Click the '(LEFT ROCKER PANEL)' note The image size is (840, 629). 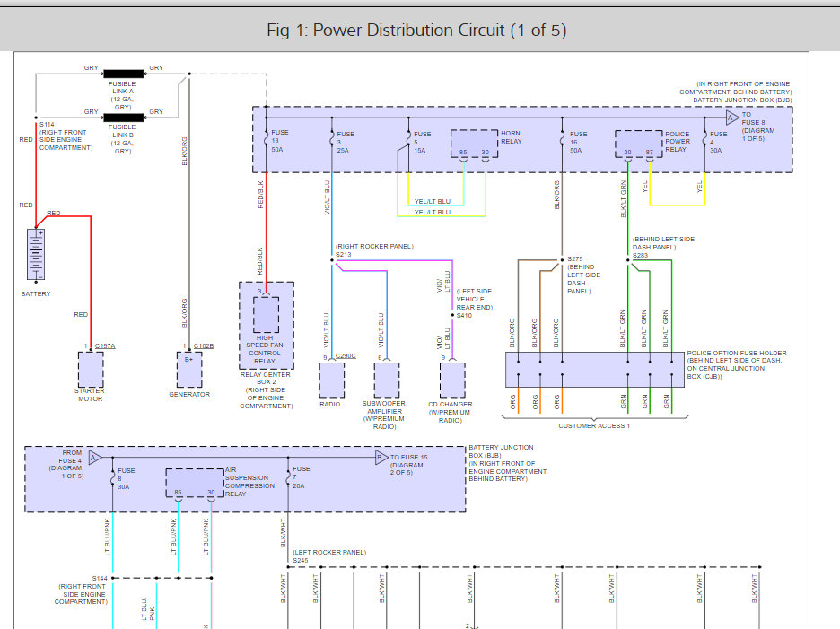(x=329, y=553)
